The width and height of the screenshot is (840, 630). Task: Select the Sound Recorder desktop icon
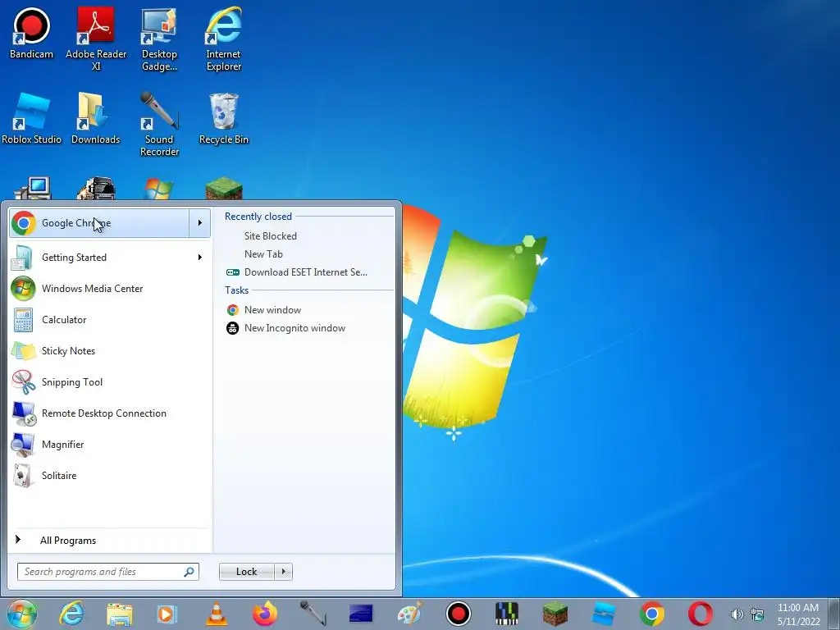tap(159, 124)
